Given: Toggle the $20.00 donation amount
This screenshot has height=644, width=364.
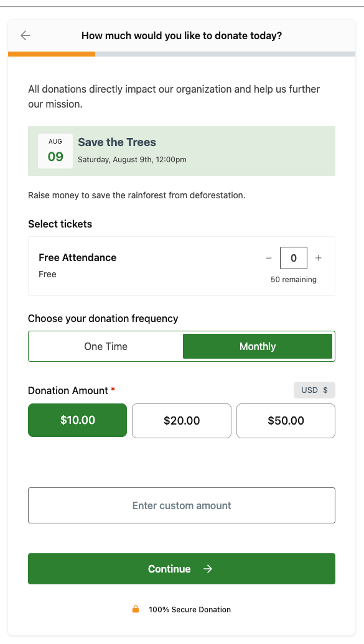Looking at the screenshot, I should 181,420.
